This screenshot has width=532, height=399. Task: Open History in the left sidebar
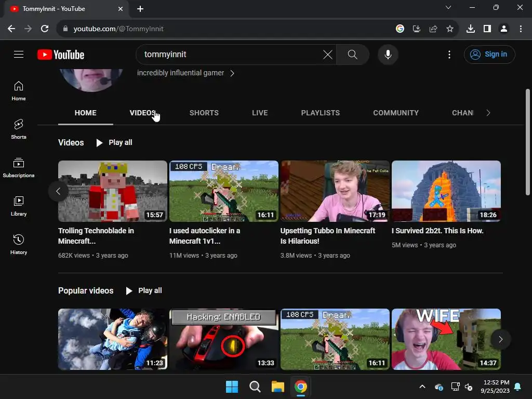click(19, 244)
